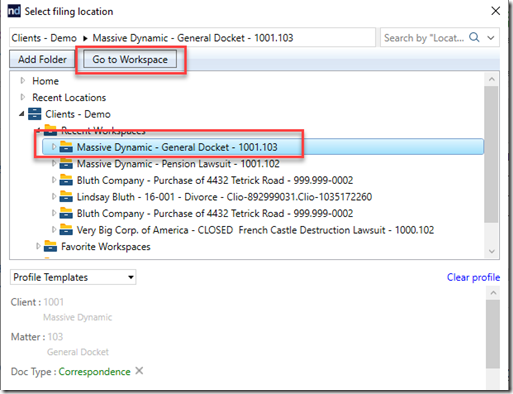513x394 pixels.
Task: Click the Pension Lawsuit workspace folder icon
Action: pos(66,163)
